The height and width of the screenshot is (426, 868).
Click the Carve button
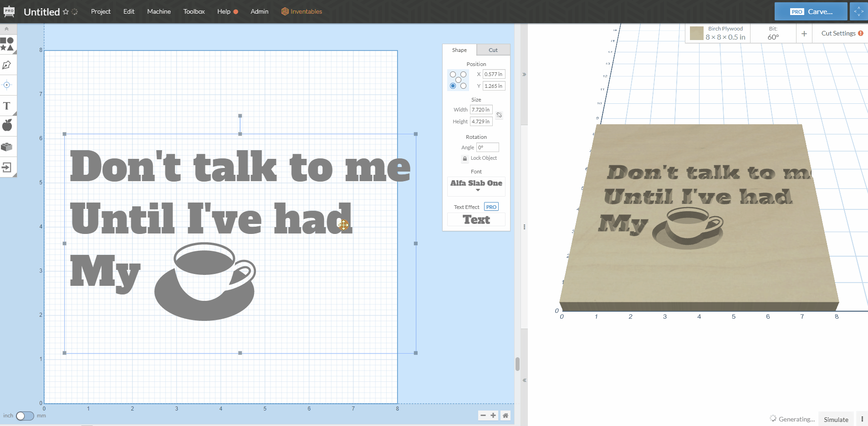point(811,11)
